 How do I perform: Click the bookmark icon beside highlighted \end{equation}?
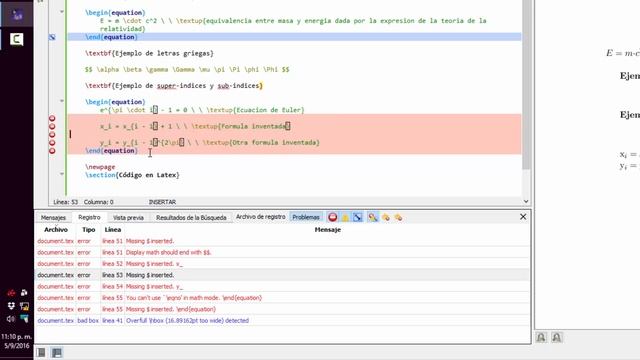click(52, 37)
